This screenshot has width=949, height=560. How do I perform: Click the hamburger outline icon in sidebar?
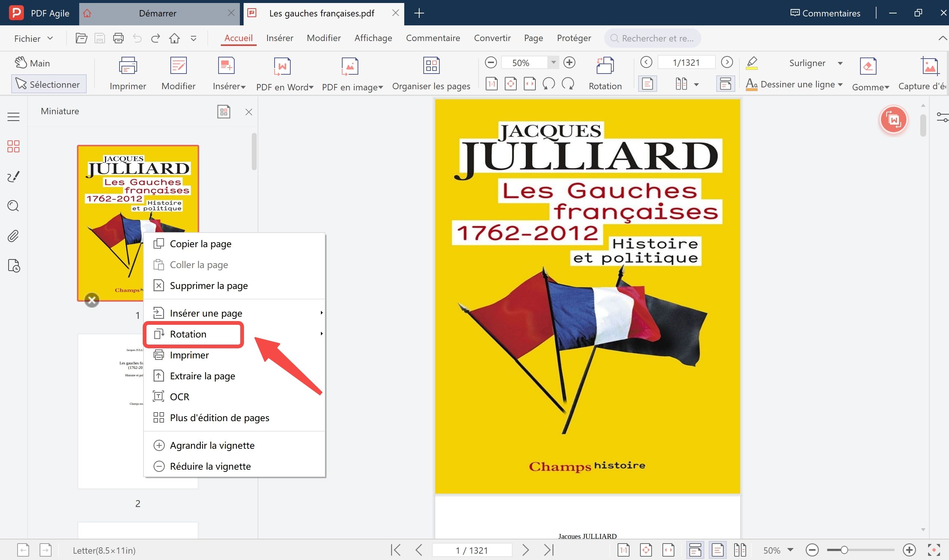coord(13,117)
